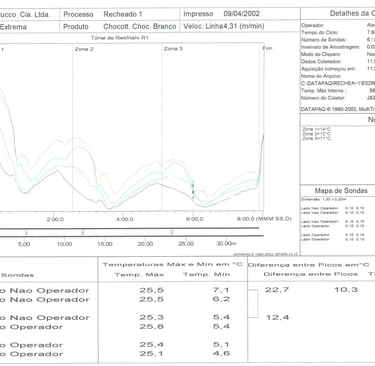Click distance axis label '15,00'
The width and height of the screenshot is (375, 366).
(x=105, y=244)
